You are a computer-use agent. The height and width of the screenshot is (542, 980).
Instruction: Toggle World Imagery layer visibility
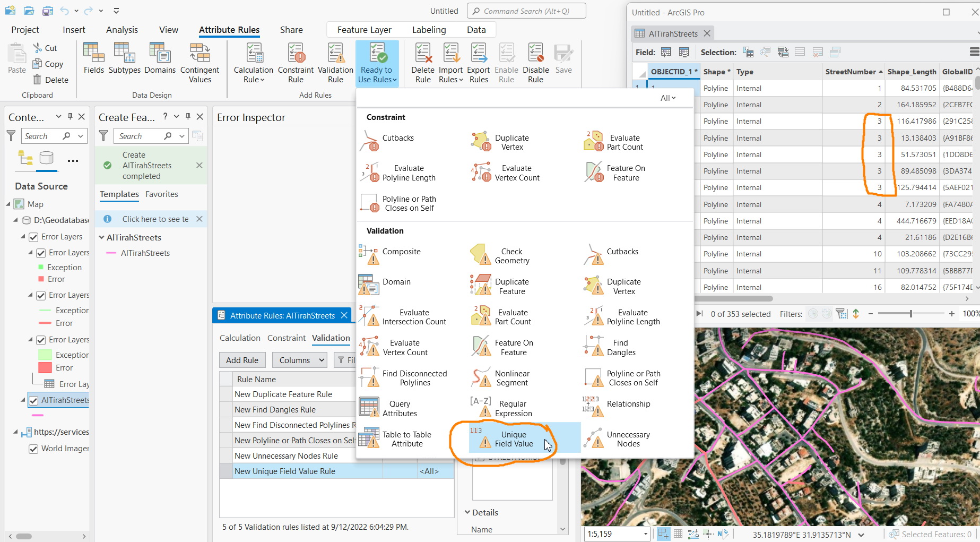33,449
